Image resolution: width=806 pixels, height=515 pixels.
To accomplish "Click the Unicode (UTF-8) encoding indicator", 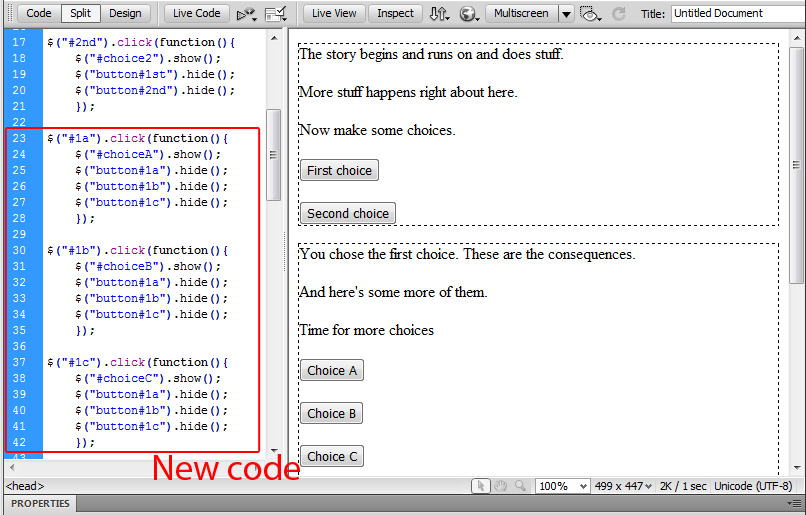I will click(x=753, y=486).
